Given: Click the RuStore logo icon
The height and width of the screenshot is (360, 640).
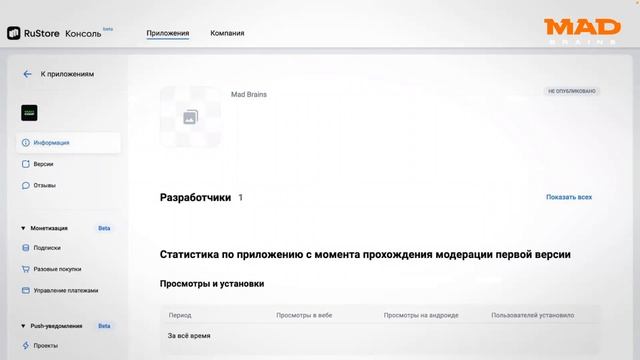Looking at the screenshot, I should tap(13, 33).
